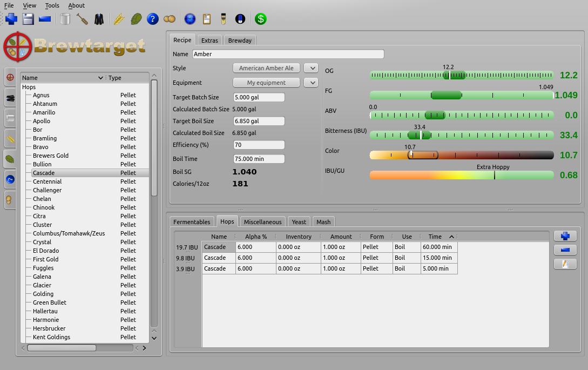Open the Hops leaf toolbar icon
The height and width of the screenshot is (370, 588).
click(136, 19)
